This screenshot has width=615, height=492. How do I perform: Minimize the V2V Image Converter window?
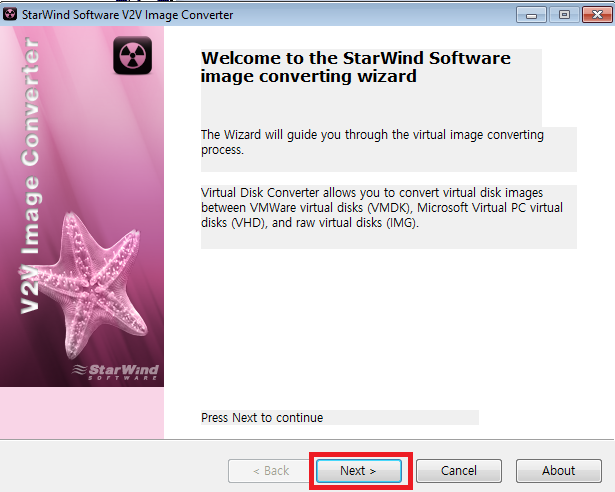pos(531,15)
